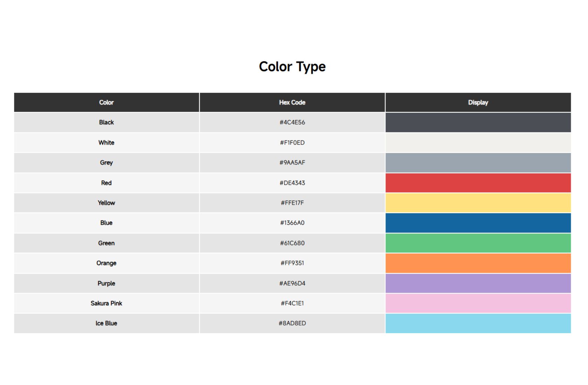Click the Color Type heading
Image resolution: width=588 pixels, height=385 pixels.
[292, 66]
